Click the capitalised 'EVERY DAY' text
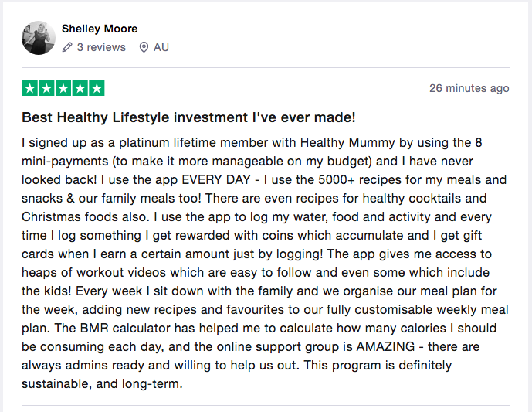This screenshot has width=532, height=412. coord(216,179)
